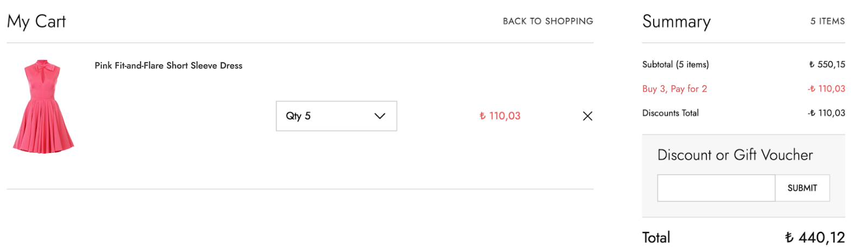Select the "Buy 3, Pay for 2" promotion
This screenshot has height=251, width=868.
coord(674,89)
